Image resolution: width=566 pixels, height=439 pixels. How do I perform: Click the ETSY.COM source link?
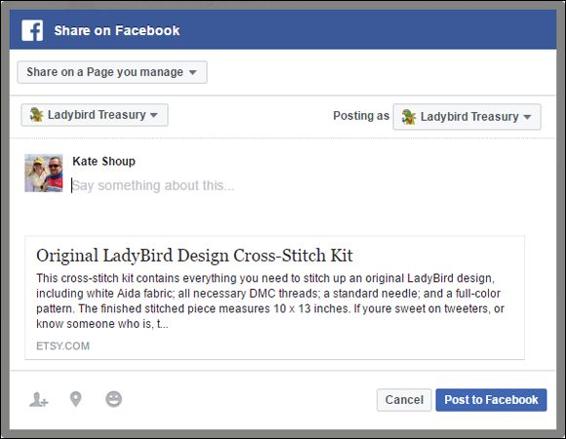coord(63,346)
